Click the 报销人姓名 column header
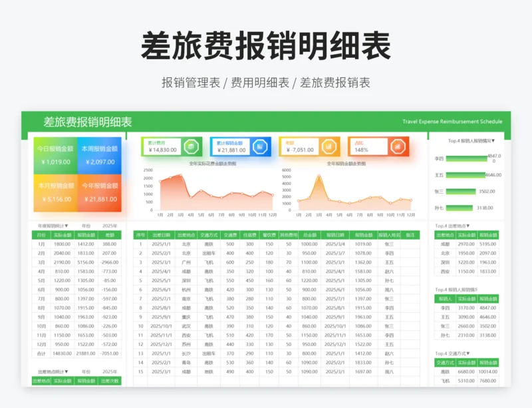The height and width of the screenshot is (408, 532). pyautogui.click(x=389, y=235)
